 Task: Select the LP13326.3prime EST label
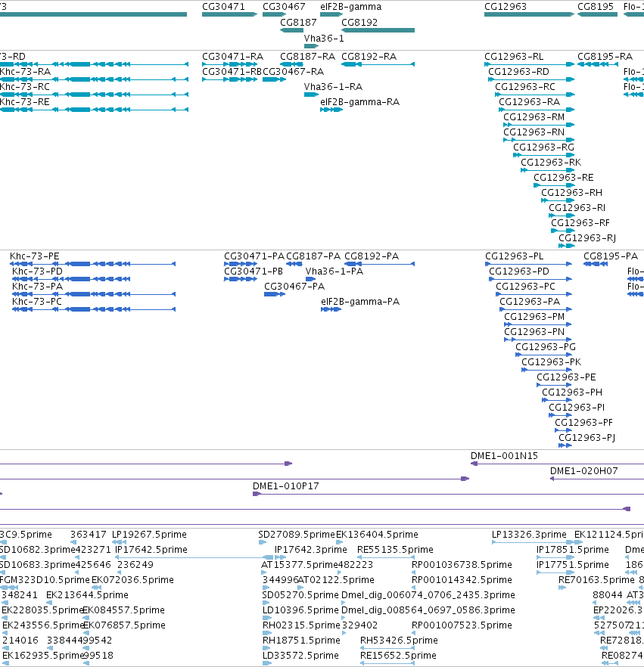pos(529,534)
